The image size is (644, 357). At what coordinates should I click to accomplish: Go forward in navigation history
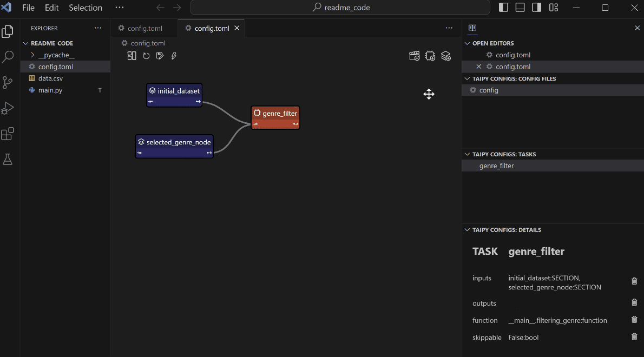[x=177, y=8]
